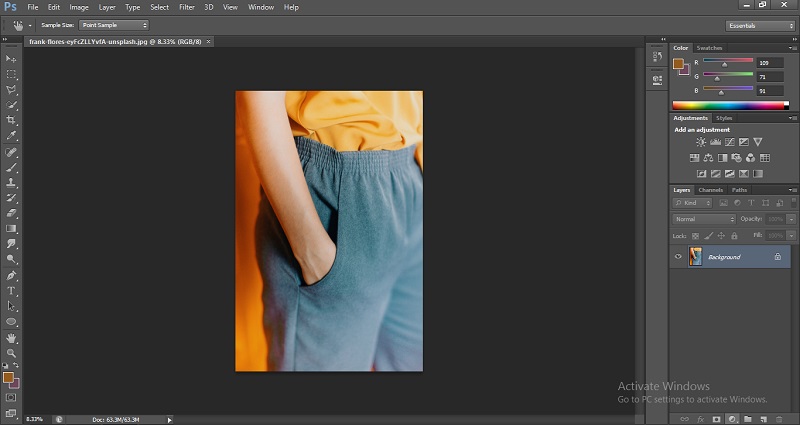
Task: Select the Pen tool
Action: (11, 276)
